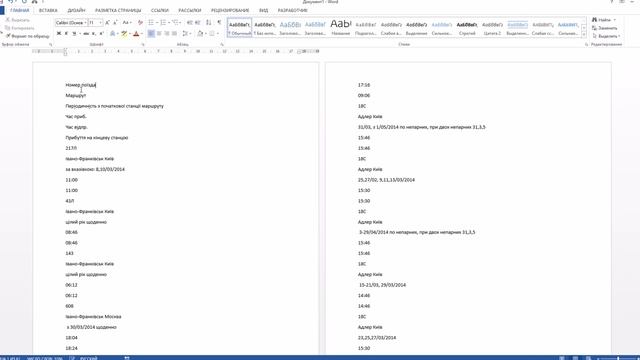
Task: Choose the red font color
Action: click(x=136, y=33)
